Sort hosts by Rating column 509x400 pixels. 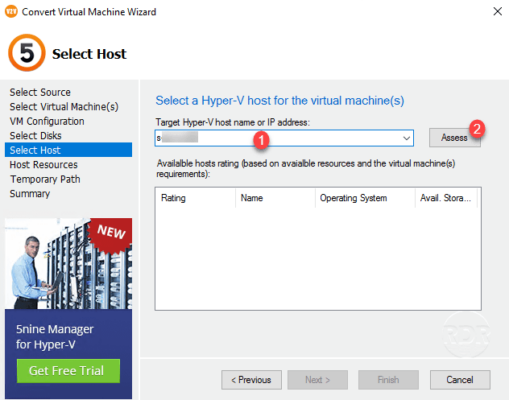point(195,198)
